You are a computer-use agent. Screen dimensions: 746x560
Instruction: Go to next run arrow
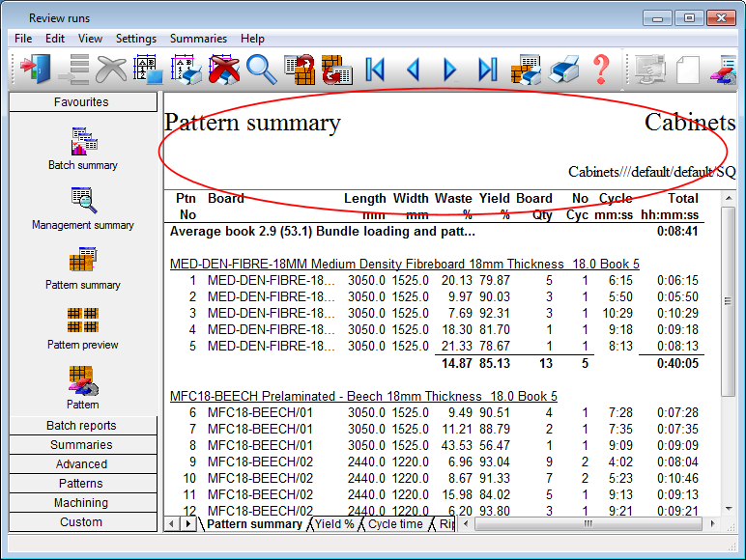click(449, 70)
